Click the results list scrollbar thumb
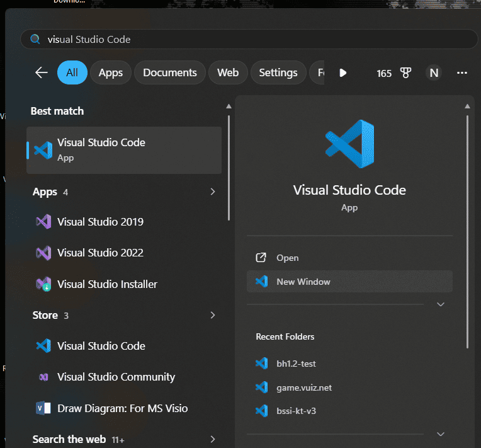The height and width of the screenshot is (448, 481). tap(229, 168)
